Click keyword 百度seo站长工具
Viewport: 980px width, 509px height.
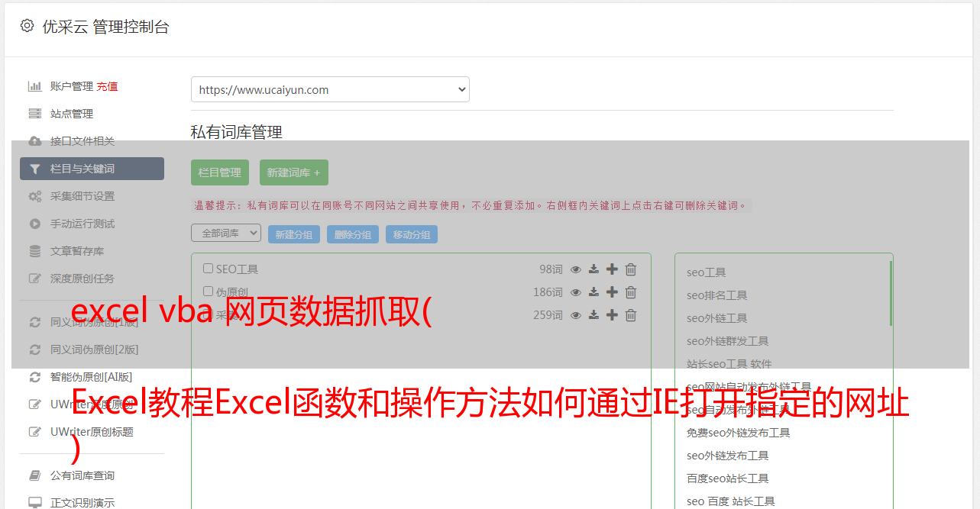click(728, 478)
